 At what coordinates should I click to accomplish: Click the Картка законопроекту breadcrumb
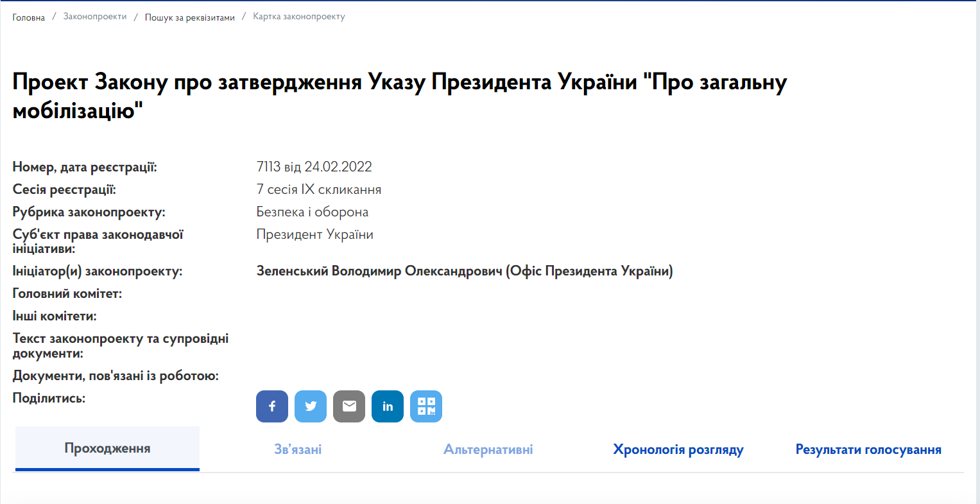click(x=299, y=17)
